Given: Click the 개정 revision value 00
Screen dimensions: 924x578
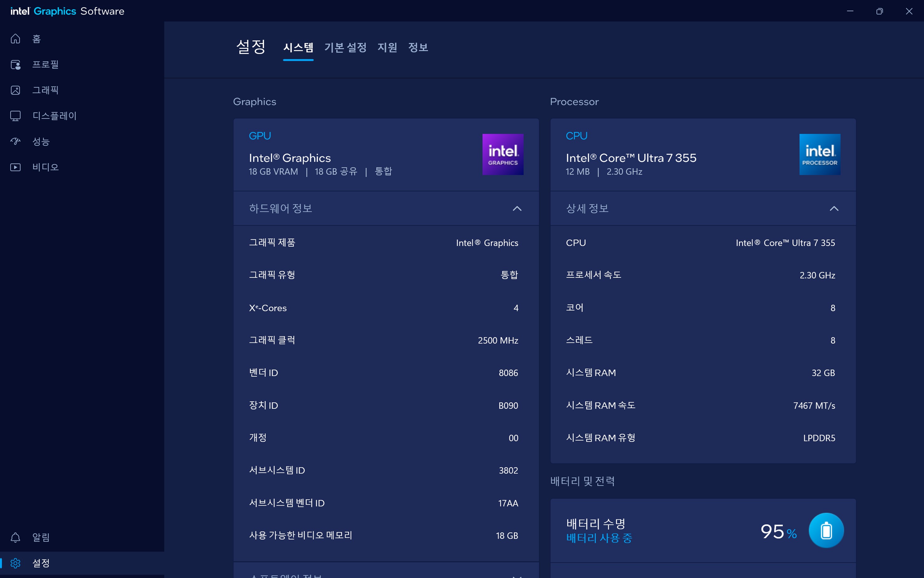Looking at the screenshot, I should tap(513, 438).
